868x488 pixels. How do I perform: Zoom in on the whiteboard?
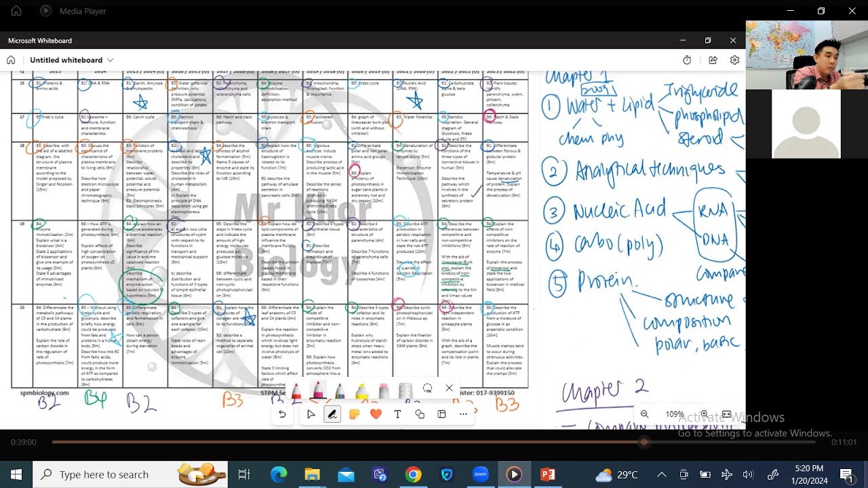(x=704, y=414)
